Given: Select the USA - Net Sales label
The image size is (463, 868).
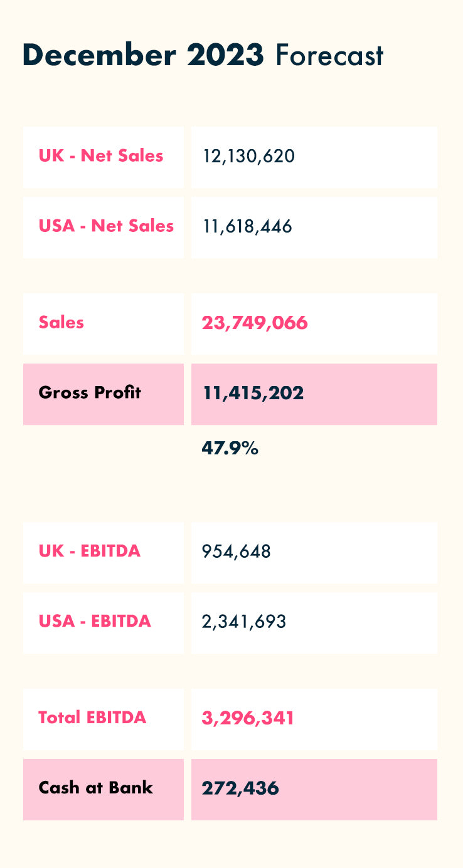Looking at the screenshot, I should coord(106,226).
